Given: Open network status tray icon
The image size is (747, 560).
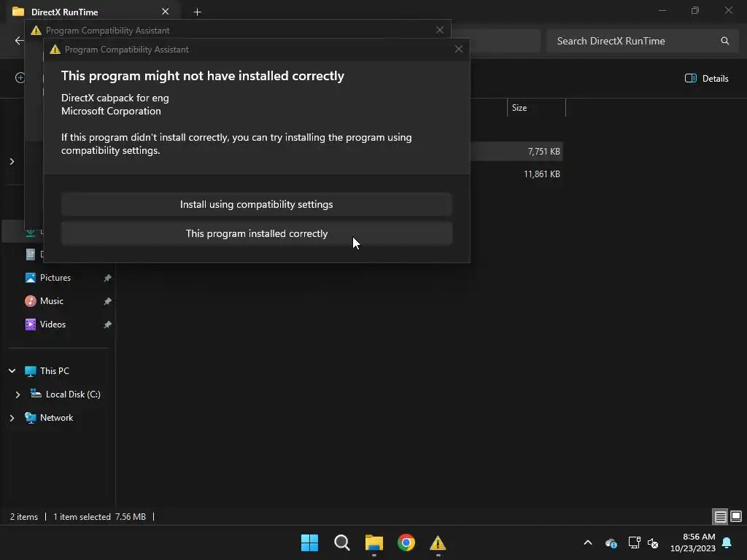Looking at the screenshot, I should click(x=634, y=542).
